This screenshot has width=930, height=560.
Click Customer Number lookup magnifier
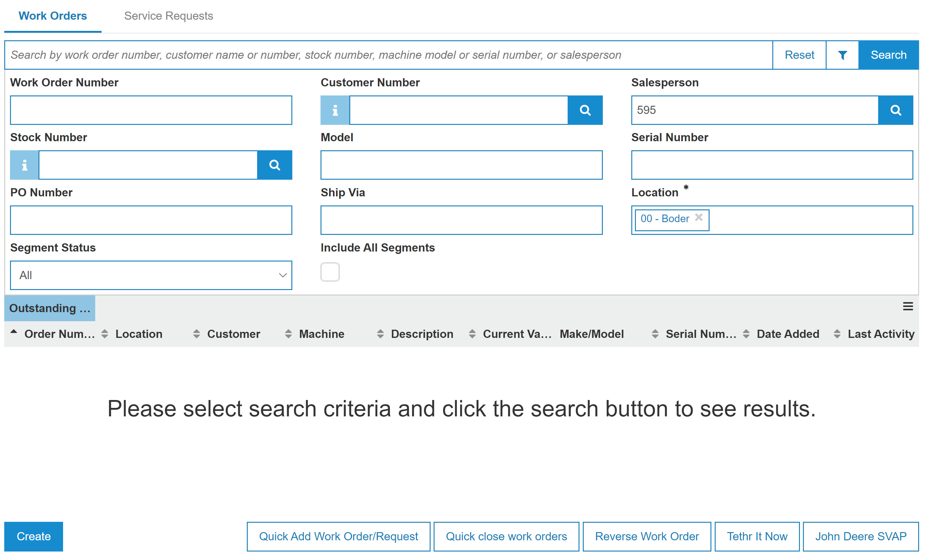[585, 110]
